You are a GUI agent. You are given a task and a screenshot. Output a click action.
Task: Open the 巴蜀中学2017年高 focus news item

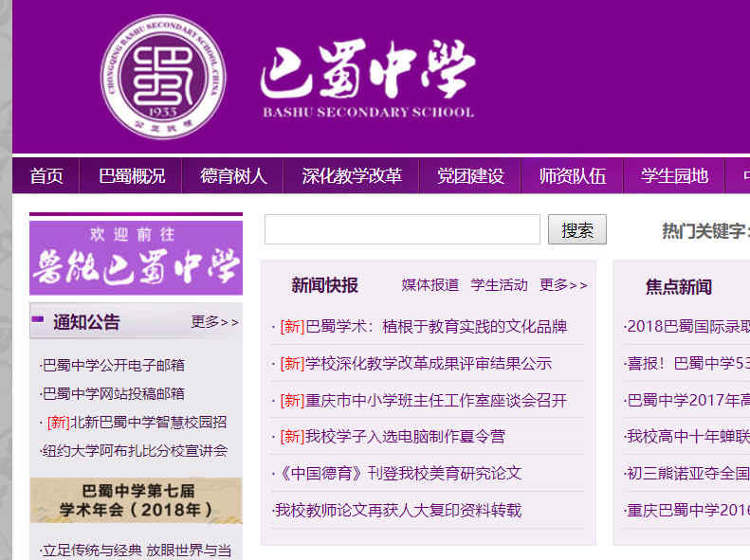coord(686,401)
